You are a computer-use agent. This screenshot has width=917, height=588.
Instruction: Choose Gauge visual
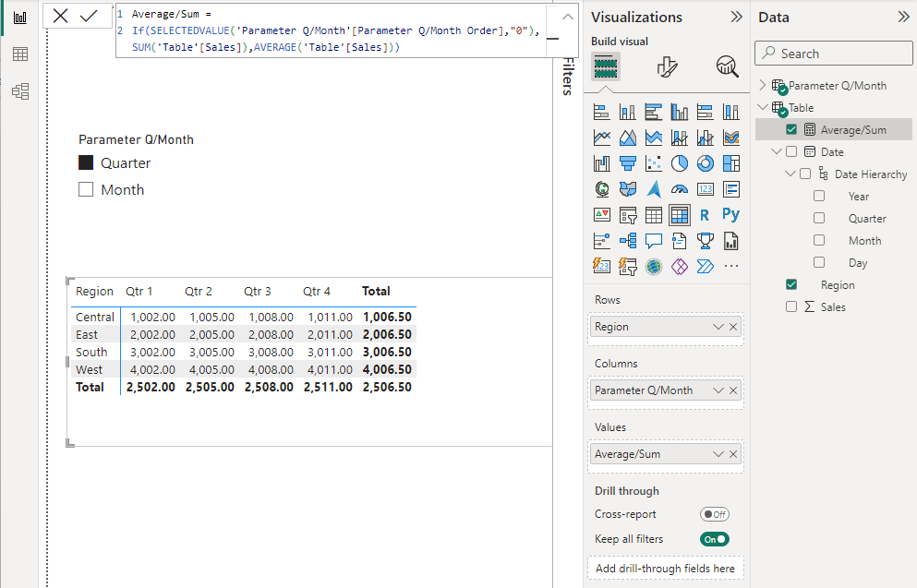(679, 189)
